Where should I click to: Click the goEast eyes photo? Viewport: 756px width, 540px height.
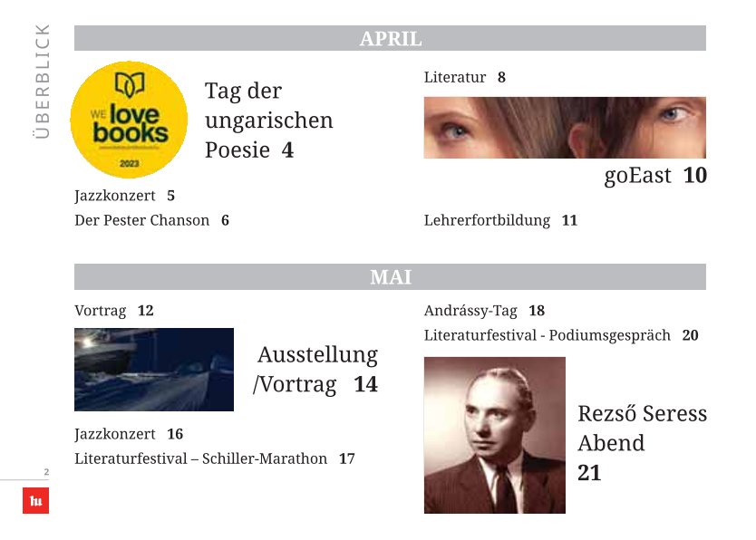pyautogui.click(x=565, y=128)
